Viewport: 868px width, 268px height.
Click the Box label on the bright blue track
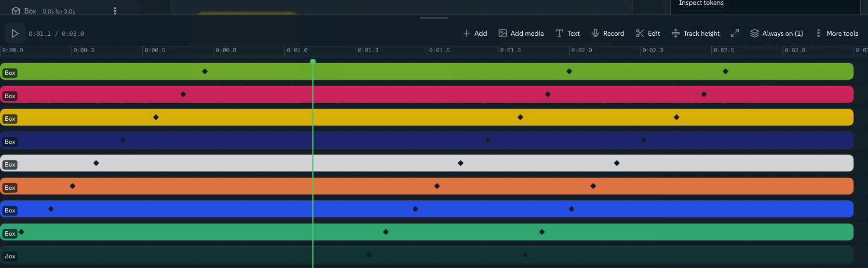click(x=10, y=211)
